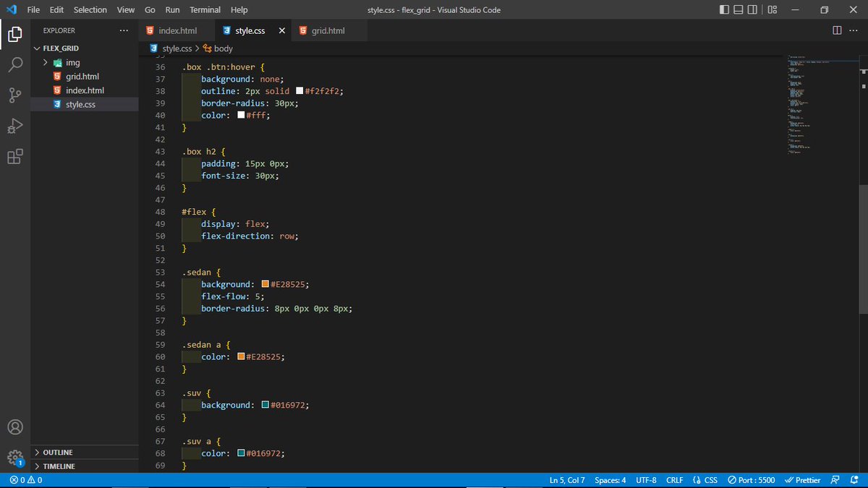Open the Accounts menu icon
Viewport: 868px width, 488px height.
14,427
